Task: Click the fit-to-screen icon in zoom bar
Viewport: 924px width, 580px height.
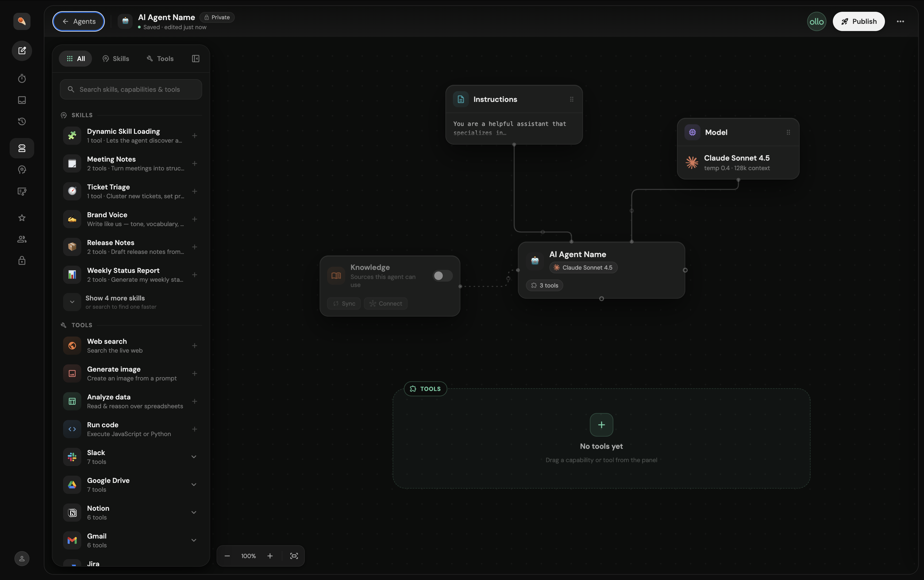Action: pos(294,556)
